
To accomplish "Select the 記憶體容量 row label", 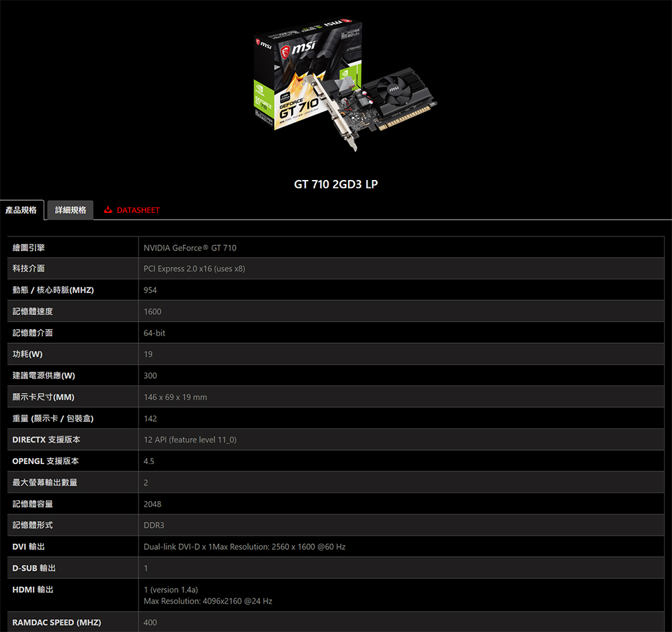I will click(x=32, y=504).
